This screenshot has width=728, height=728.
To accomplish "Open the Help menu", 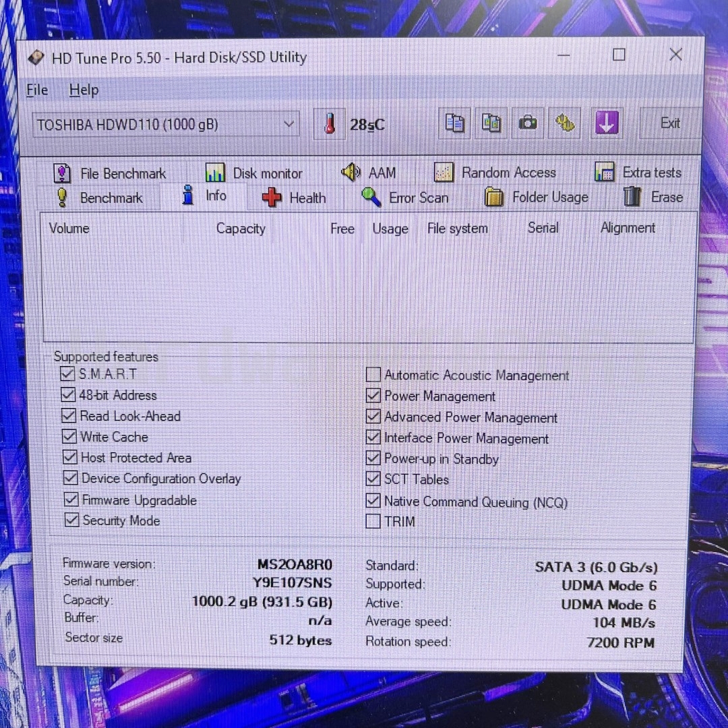I will pos(84,90).
